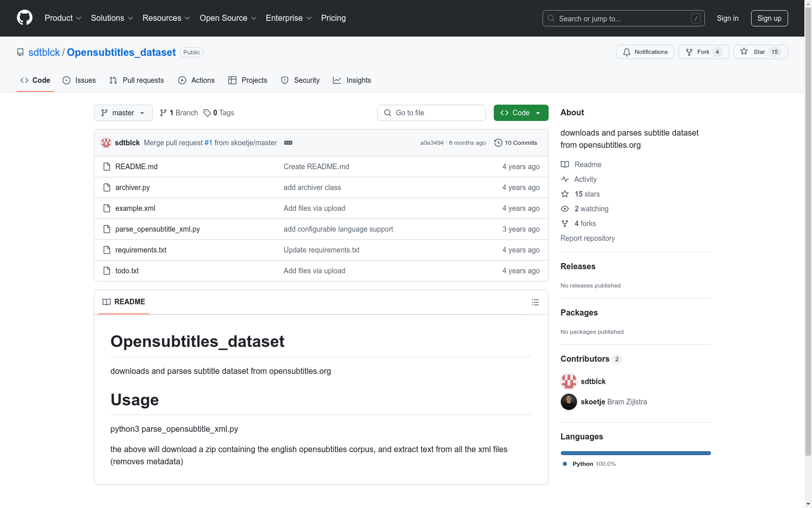Open commit hash a0e3494
This screenshot has height=508, width=812.
click(x=432, y=143)
